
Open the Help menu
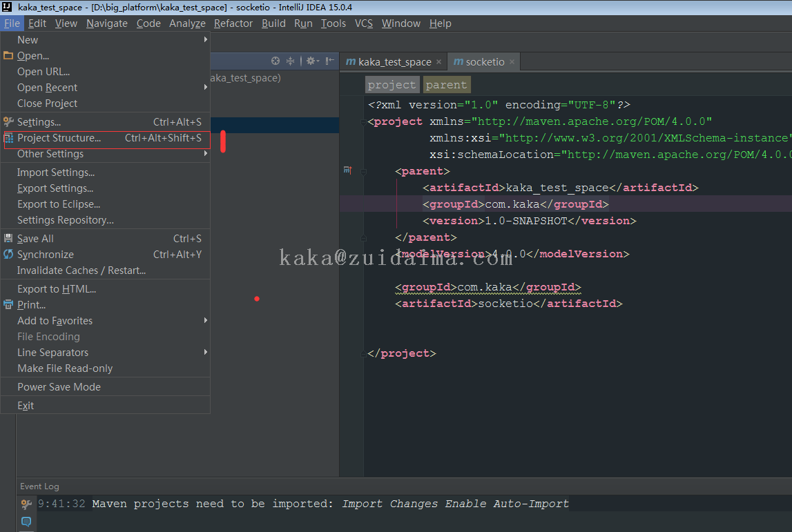(x=440, y=23)
